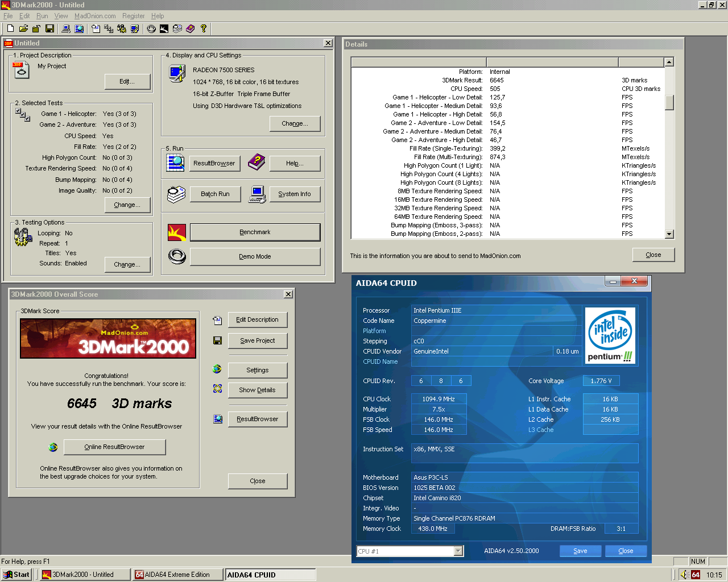
Task: Click the Intel Pentium III logo in AIDA64 CPUID
Action: (610, 335)
